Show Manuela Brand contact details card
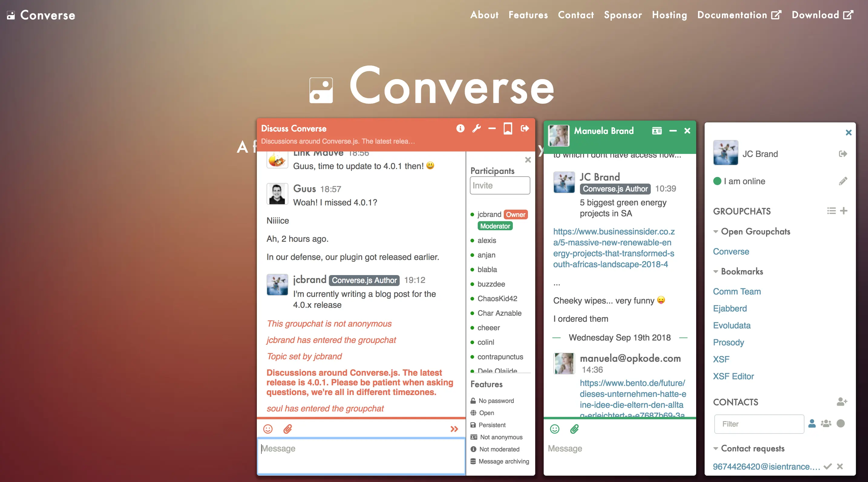This screenshot has width=868, height=482. 657,131
